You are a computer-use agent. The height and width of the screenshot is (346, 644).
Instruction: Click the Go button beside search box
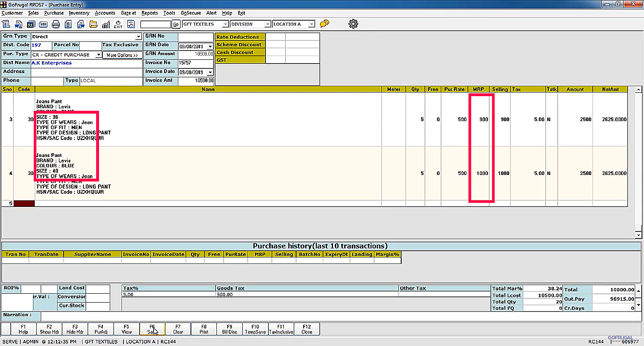[176, 24]
